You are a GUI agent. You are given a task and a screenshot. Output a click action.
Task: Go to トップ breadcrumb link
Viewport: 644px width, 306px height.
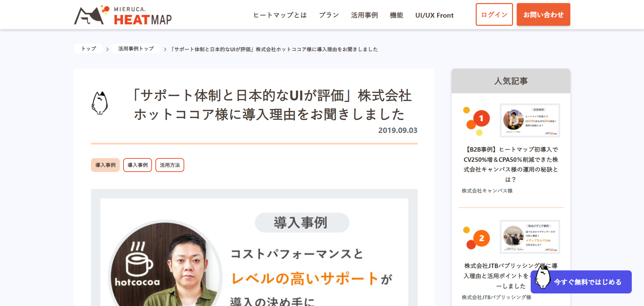click(89, 49)
